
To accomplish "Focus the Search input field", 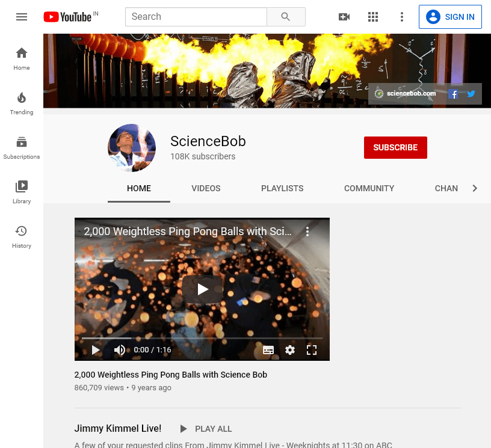I will (x=196, y=17).
